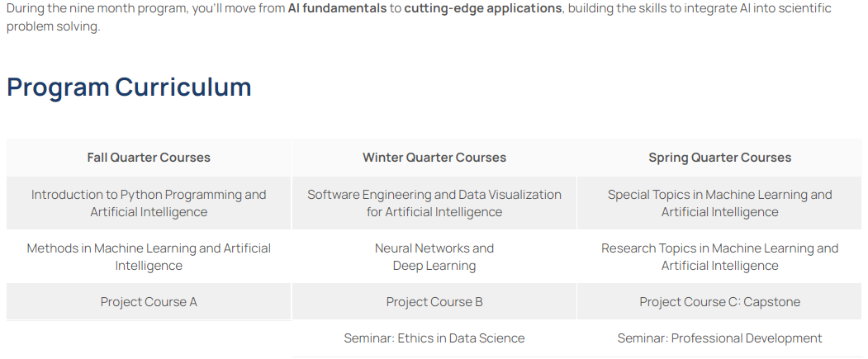Viewport: 868px width, 359px height.
Task: Click the Project Course B cell
Action: click(434, 302)
